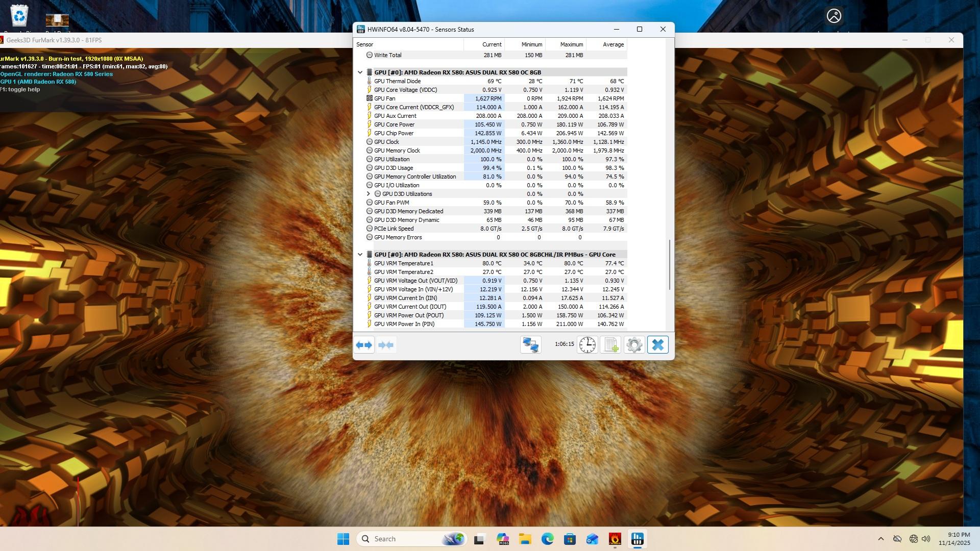The width and height of the screenshot is (980, 551).
Task: Collapse the AMD Radeon RX 580 GPU section
Action: pyautogui.click(x=360, y=72)
